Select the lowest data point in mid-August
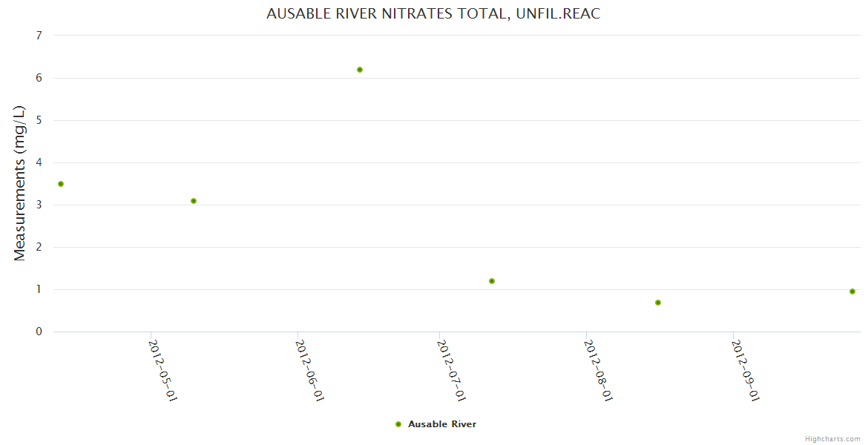The height and width of the screenshot is (445, 868). (x=658, y=303)
